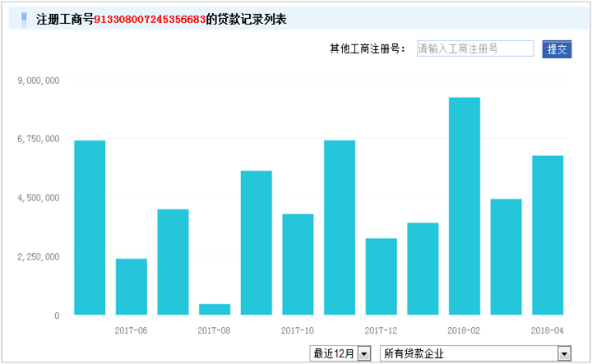
Task: Click the 6,750,000 y-axis value
Action: pos(39,139)
